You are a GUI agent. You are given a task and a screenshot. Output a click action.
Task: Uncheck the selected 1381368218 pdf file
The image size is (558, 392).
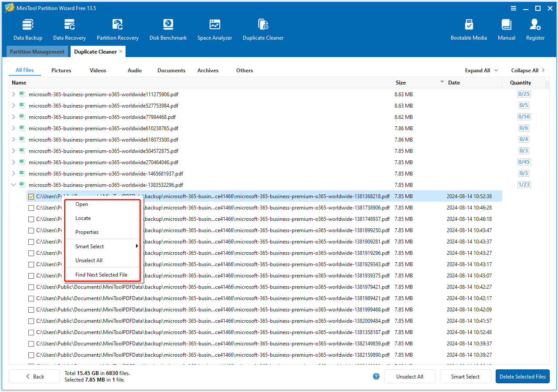(x=31, y=196)
